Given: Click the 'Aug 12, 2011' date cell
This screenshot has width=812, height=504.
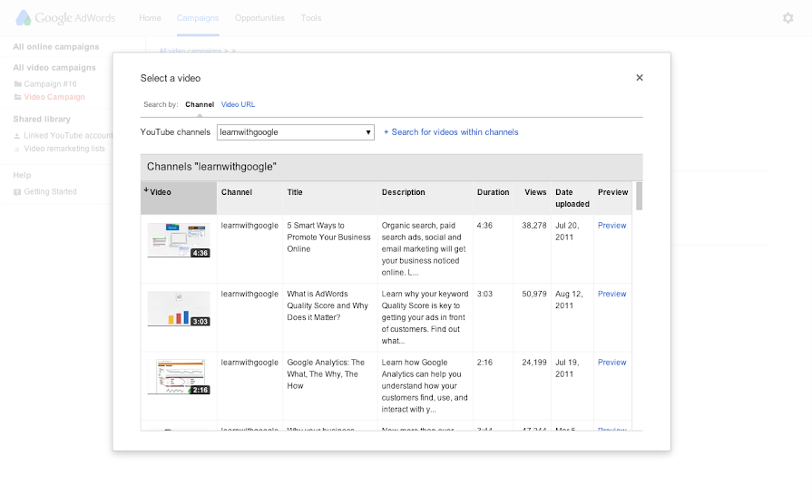Looking at the screenshot, I should pyautogui.click(x=569, y=300).
